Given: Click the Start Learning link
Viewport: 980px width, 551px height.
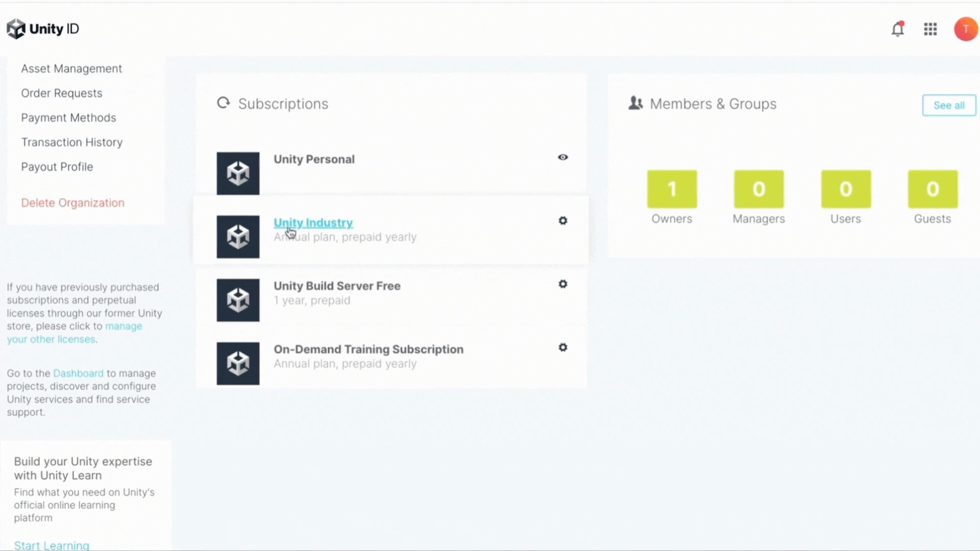Looking at the screenshot, I should coord(52,545).
